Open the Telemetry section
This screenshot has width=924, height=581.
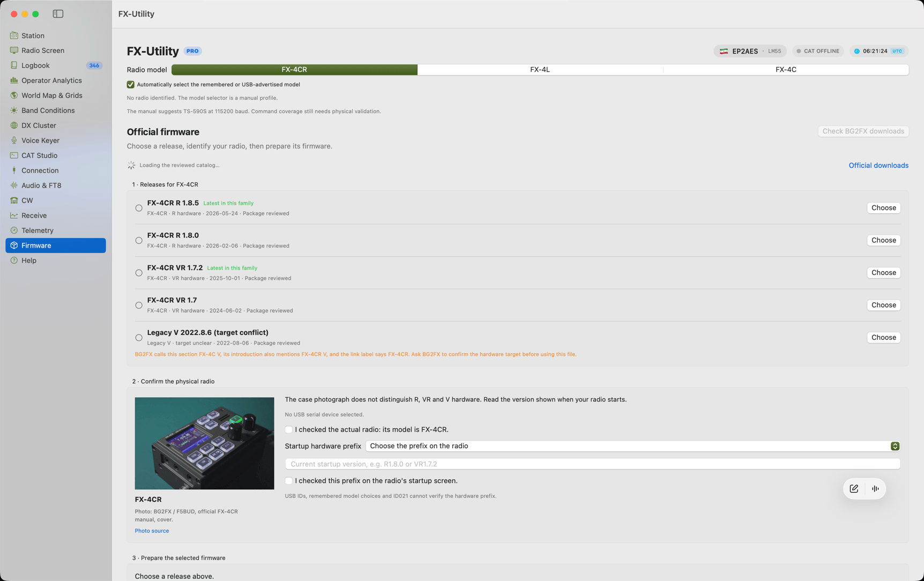point(56,230)
